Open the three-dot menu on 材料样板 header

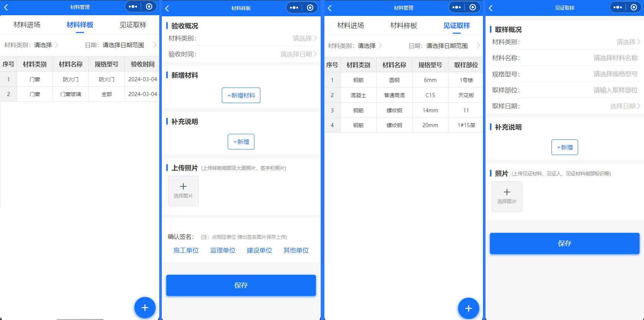(x=294, y=7)
